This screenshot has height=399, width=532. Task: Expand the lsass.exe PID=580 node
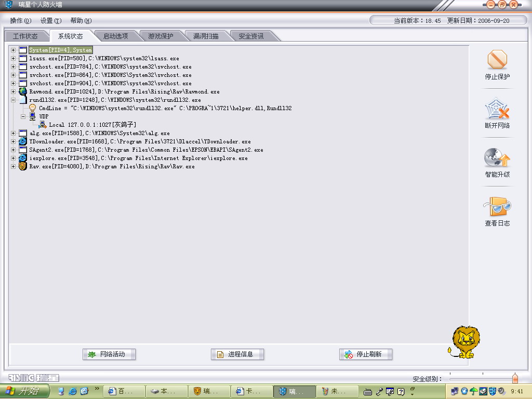tap(13, 58)
